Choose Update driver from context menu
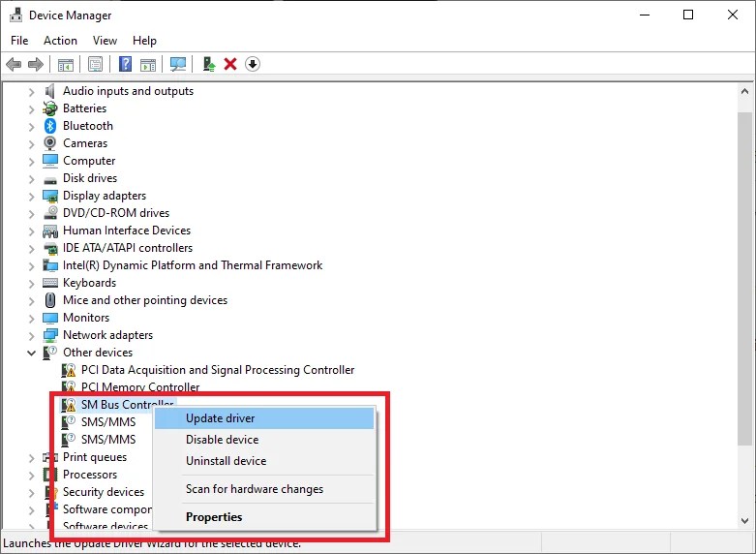Viewport: 756px width, 554px height. tap(264, 418)
